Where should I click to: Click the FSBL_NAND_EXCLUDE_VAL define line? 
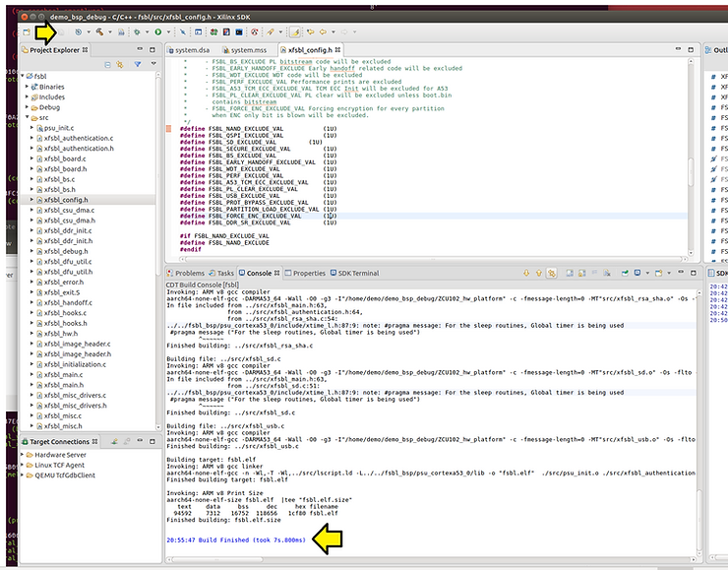[258, 129]
